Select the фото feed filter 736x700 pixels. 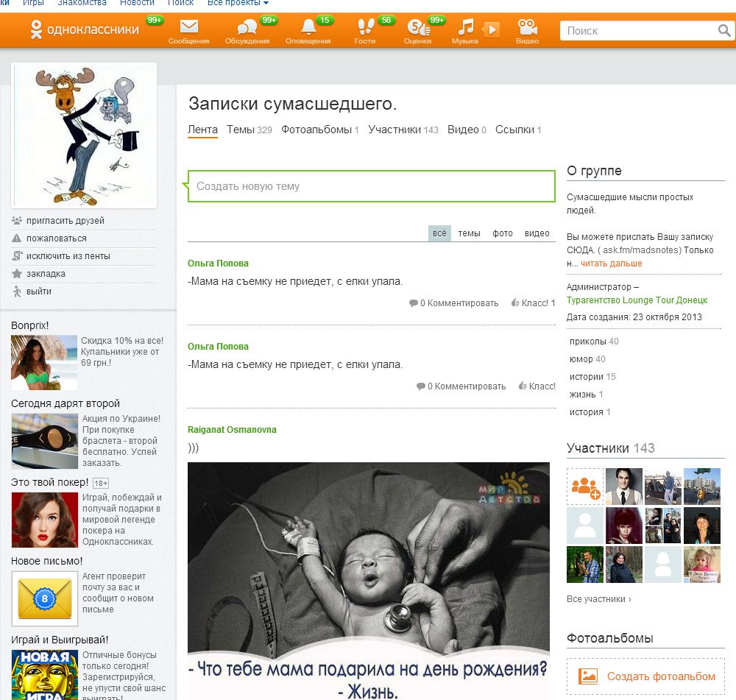click(x=502, y=233)
